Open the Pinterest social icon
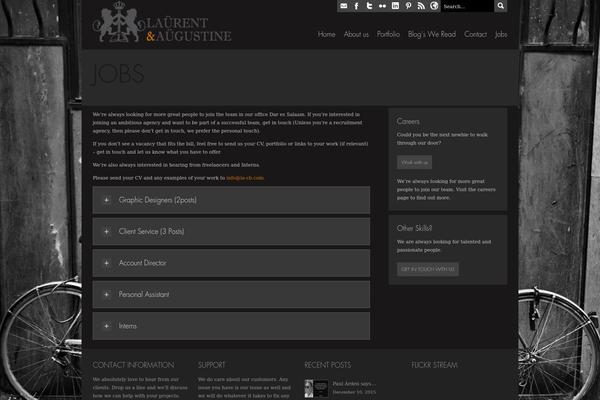 pos(408,6)
